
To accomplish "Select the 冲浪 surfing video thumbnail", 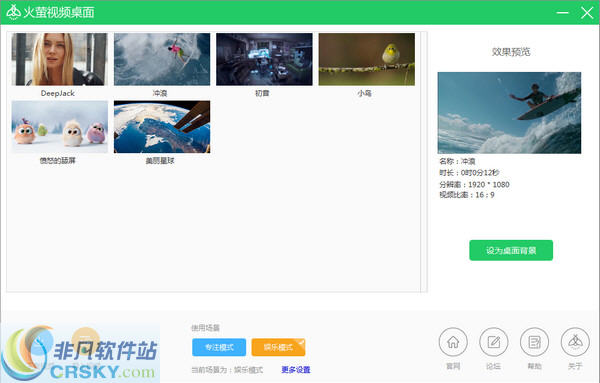I will [162, 59].
